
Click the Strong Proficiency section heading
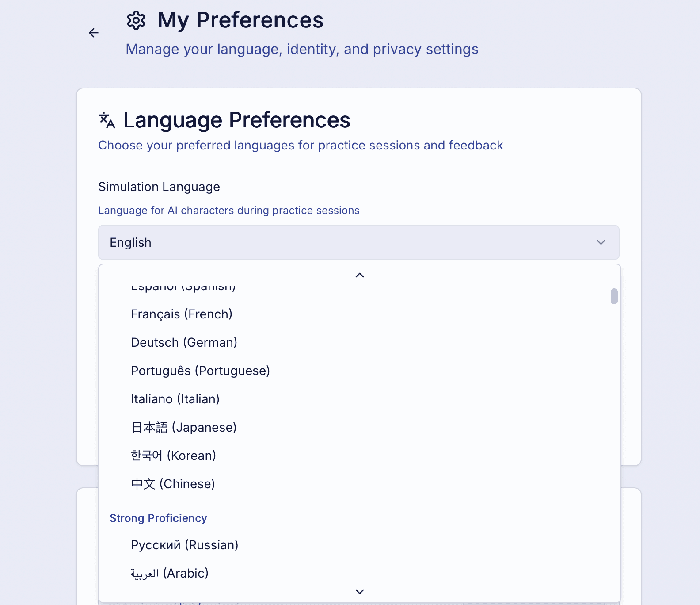tap(158, 518)
